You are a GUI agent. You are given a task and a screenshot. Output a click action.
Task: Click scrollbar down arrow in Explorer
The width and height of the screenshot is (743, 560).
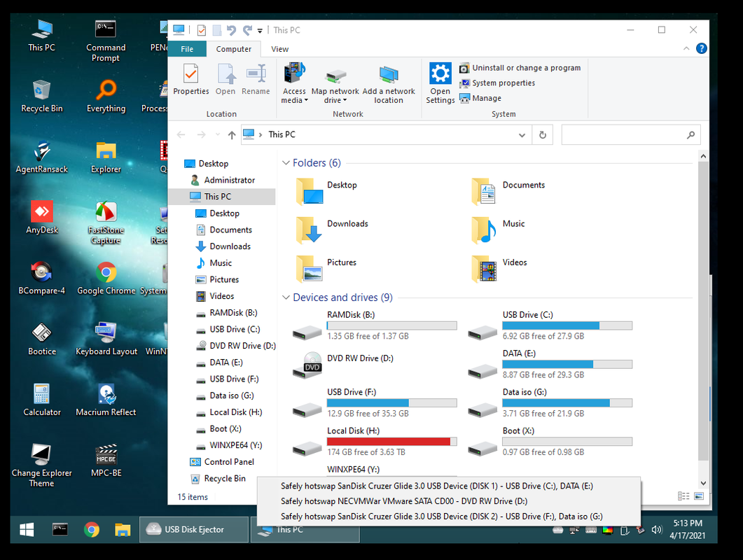click(703, 483)
